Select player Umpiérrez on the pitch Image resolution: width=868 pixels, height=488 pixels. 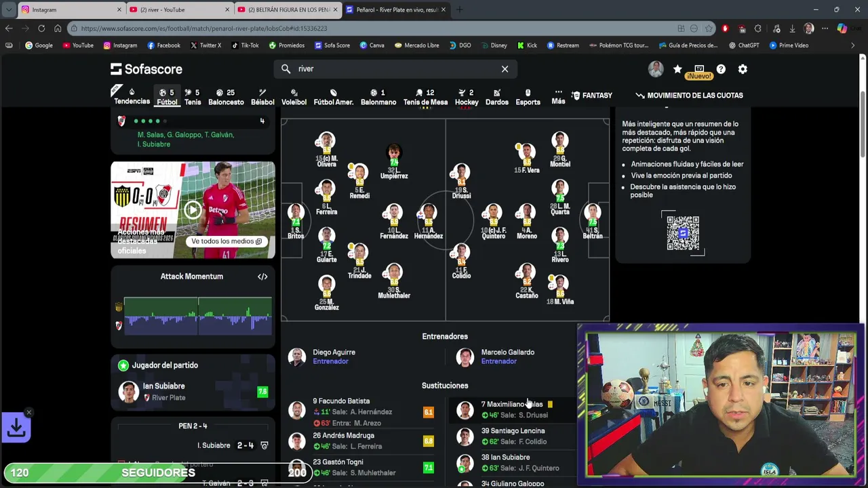tap(393, 161)
